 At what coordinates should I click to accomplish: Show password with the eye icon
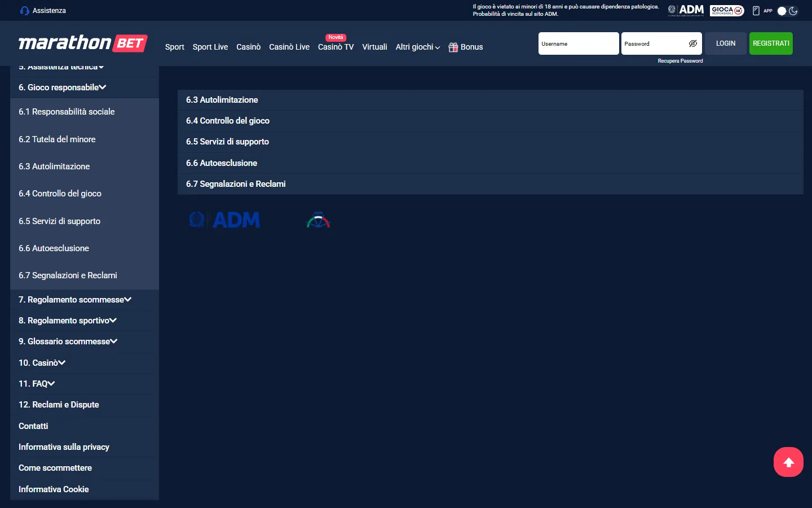click(693, 43)
